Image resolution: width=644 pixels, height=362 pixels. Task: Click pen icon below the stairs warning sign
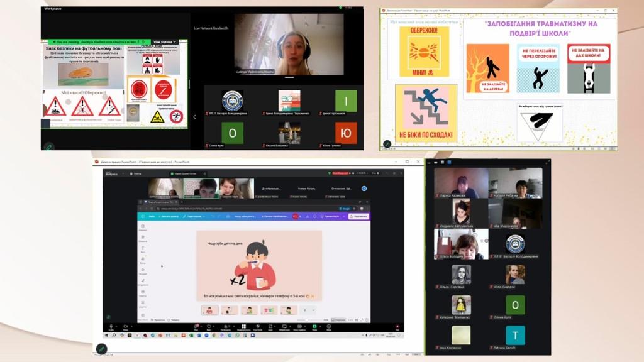coord(387,145)
